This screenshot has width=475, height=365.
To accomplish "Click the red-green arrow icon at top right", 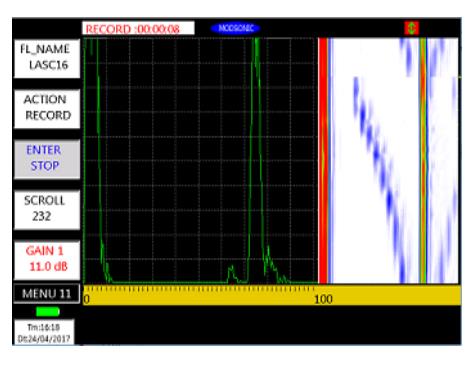I will (412, 28).
